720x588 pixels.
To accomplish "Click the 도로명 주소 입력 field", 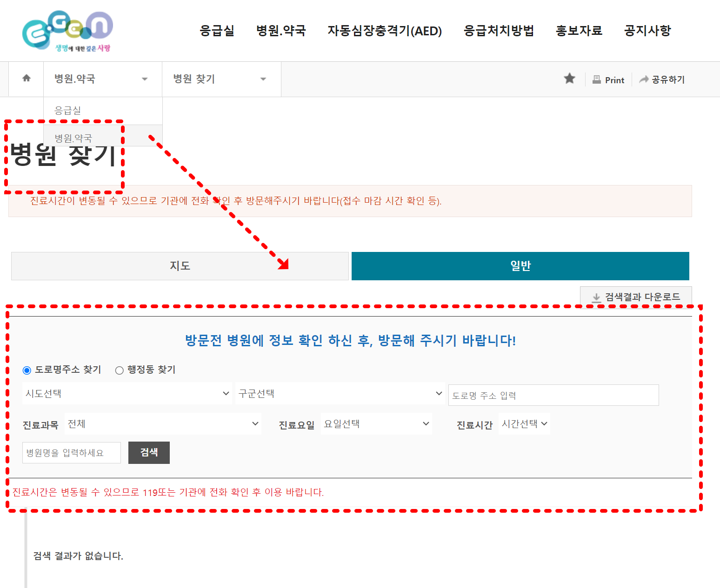I will [x=553, y=395].
